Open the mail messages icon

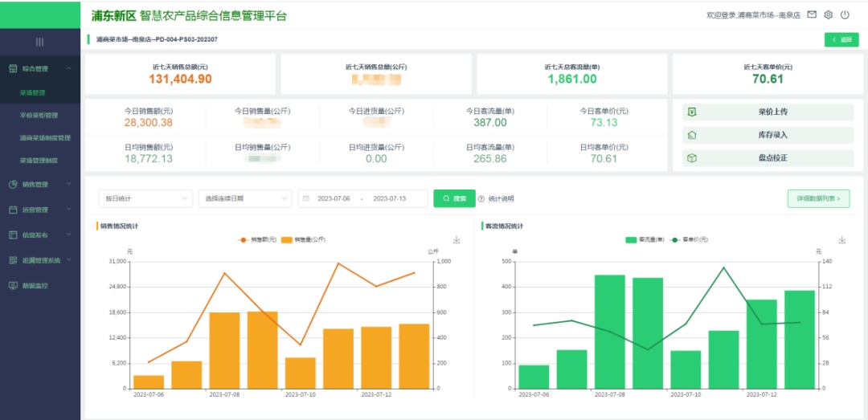click(812, 15)
